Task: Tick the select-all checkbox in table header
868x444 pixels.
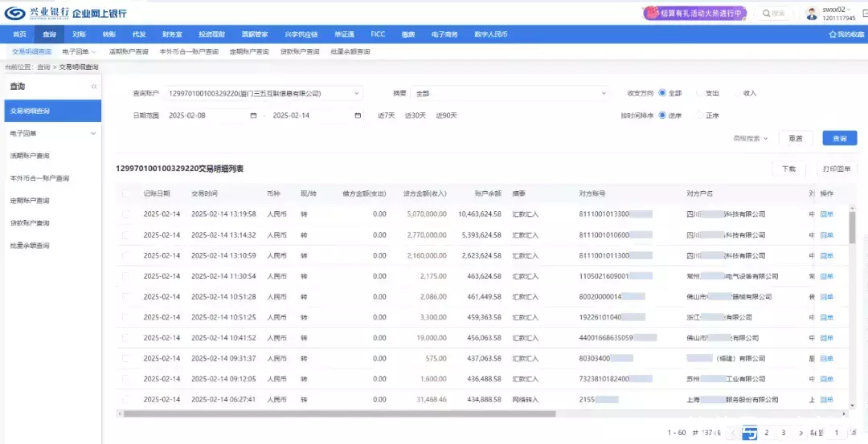Action: 126,193
